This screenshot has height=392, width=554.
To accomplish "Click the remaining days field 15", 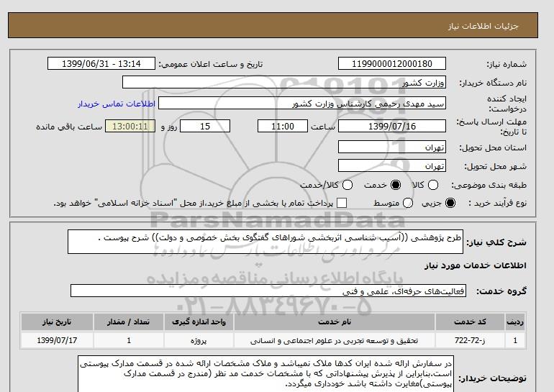I will coord(205,126).
